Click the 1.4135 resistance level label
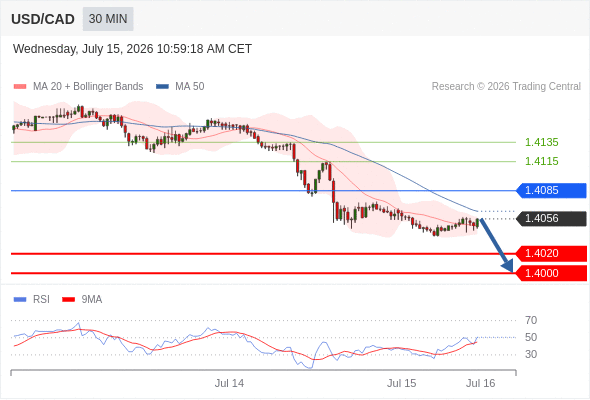590x400 pixels. point(541,143)
